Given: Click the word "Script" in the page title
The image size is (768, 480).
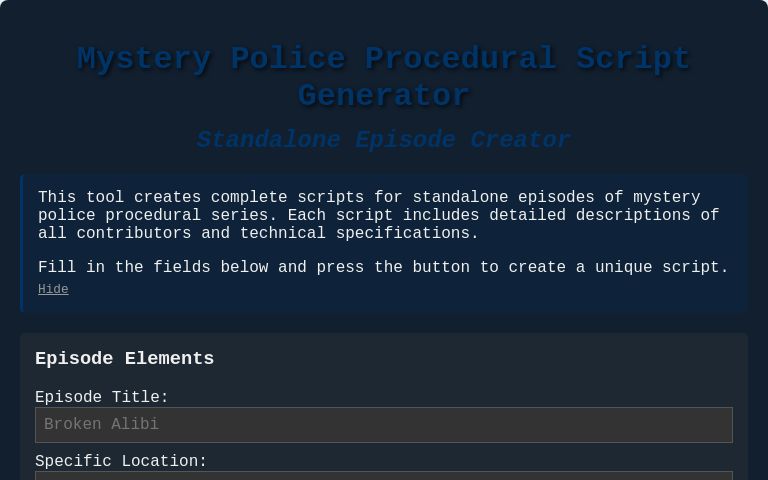Looking at the screenshot, I should click(633, 59).
